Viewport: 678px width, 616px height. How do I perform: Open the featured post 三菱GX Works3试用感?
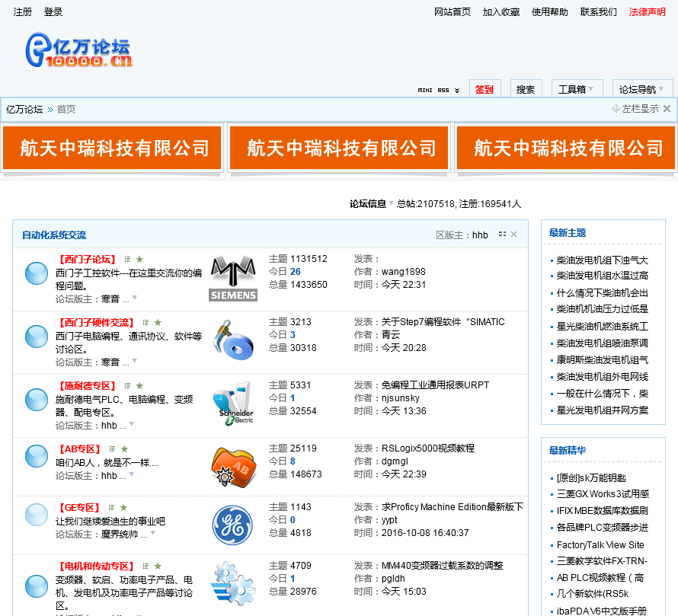point(603,494)
